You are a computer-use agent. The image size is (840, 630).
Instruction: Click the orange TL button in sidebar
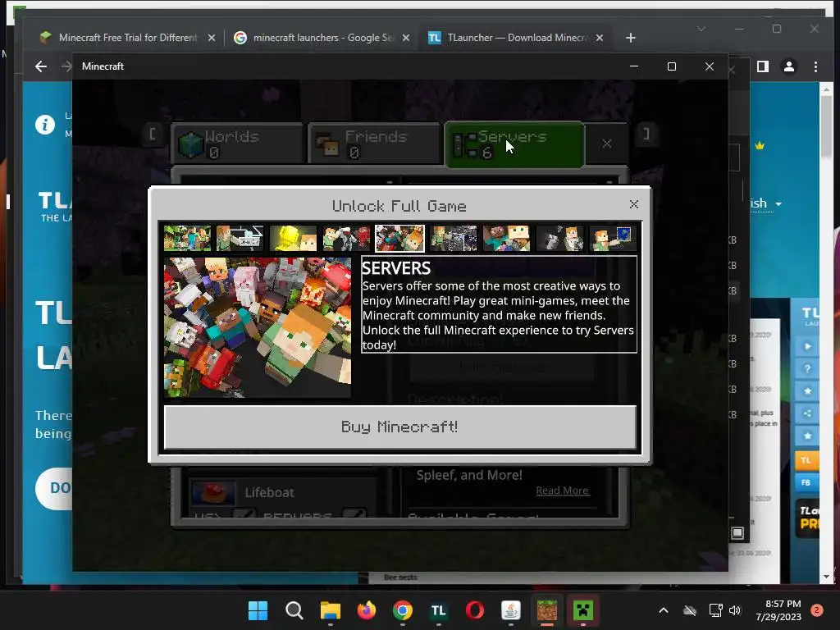pos(806,460)
